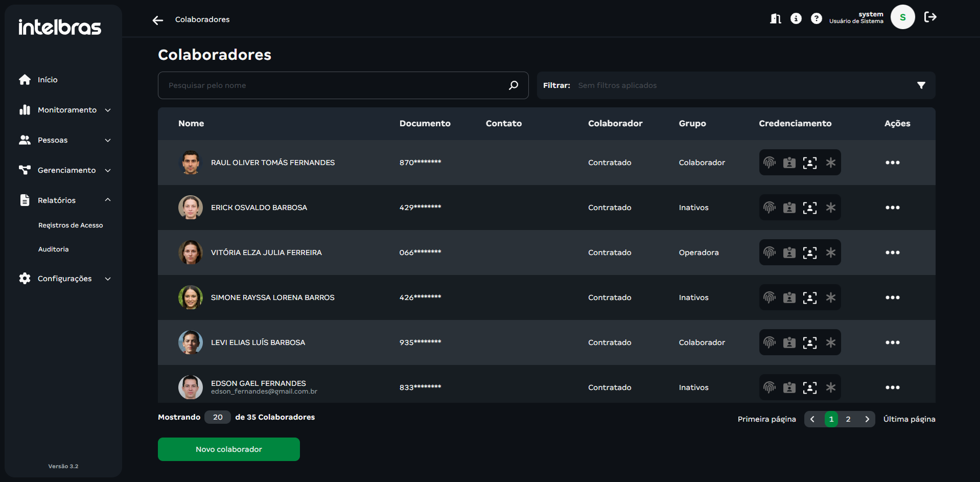Click the ID badge icon for Erick Osvaldo
Image resolution: width=980 pixels, height=482 pixels.
click(x=789, y=208)
